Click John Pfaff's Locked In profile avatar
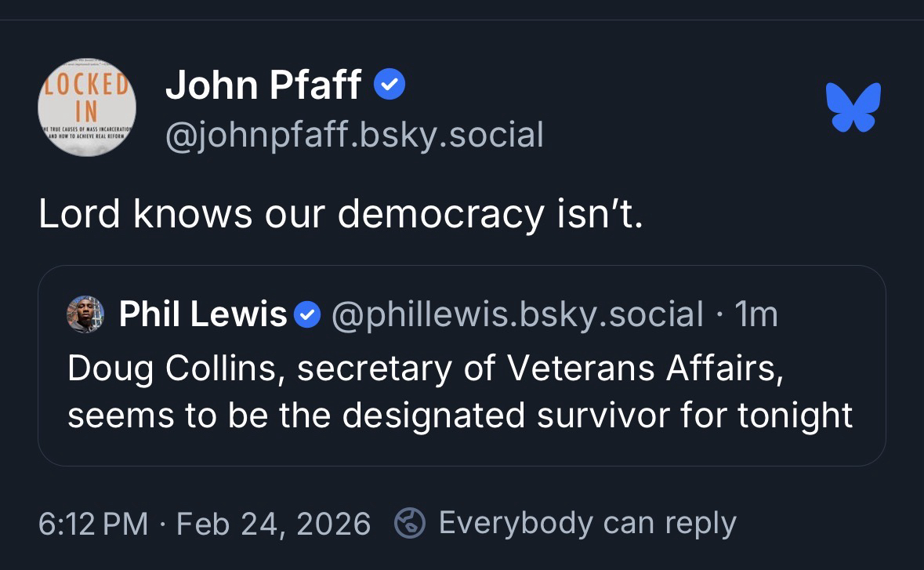Image resolution: width=924 pixels, height=570 pixels. click(87, 107)
